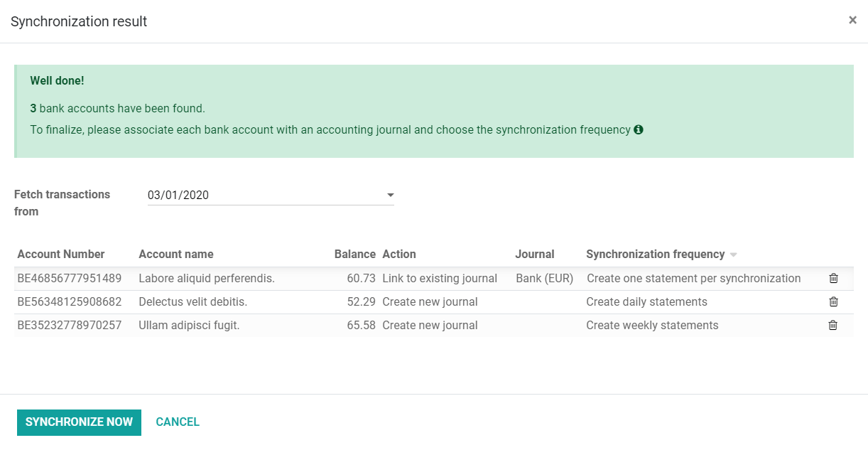
Task: Change Create daily statements frequency
Action: (x=646, y=301)
